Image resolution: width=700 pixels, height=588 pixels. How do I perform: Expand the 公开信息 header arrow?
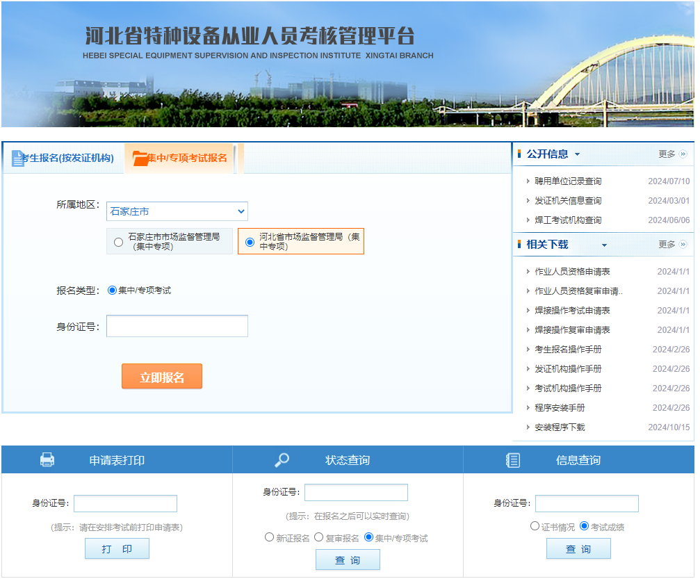[x=577, y=154]
